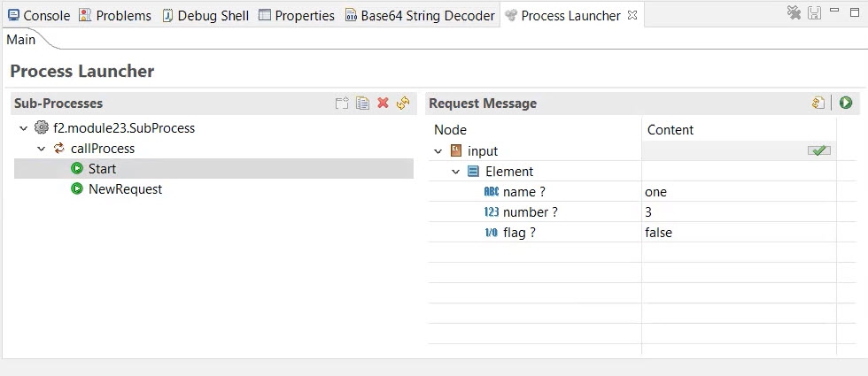The width and height of the screenshot is (868, 376).
Task: Toggle the green checkmark on input row
Action: pyautogui.click(x=819, y=151)
